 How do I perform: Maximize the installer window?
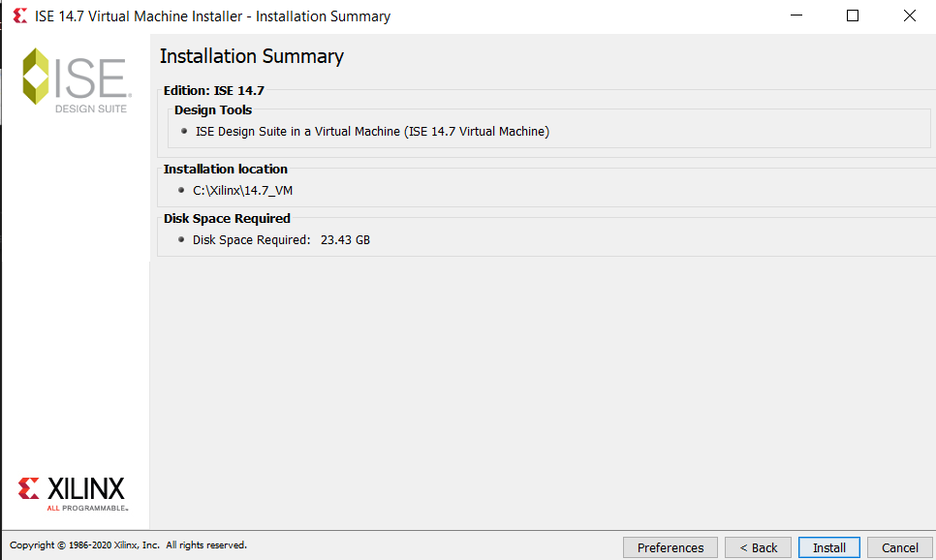coord(853,16)
